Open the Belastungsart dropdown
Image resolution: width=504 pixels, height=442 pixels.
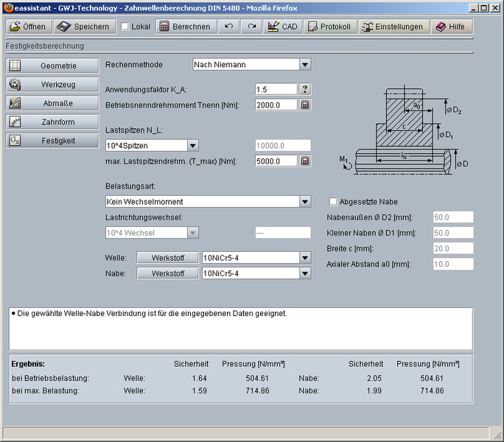pyautogui.click(x=305, y=202)
